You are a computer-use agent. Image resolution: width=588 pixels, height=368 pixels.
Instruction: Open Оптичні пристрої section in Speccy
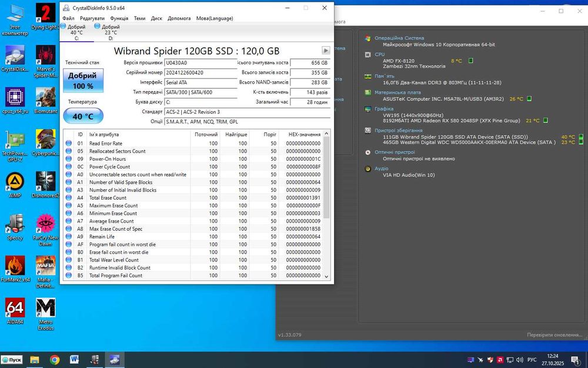(395, 152)
